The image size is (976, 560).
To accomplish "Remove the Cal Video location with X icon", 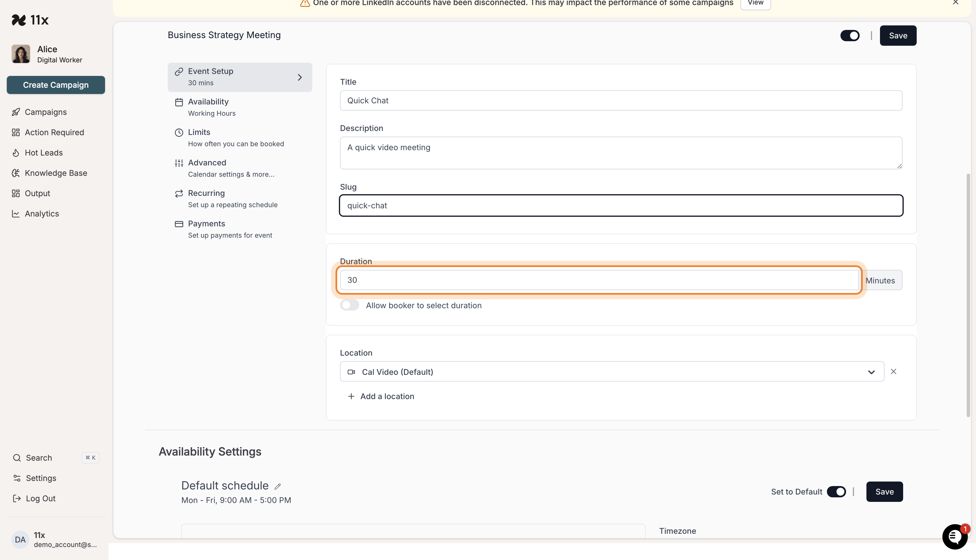I will pos(893,371).
